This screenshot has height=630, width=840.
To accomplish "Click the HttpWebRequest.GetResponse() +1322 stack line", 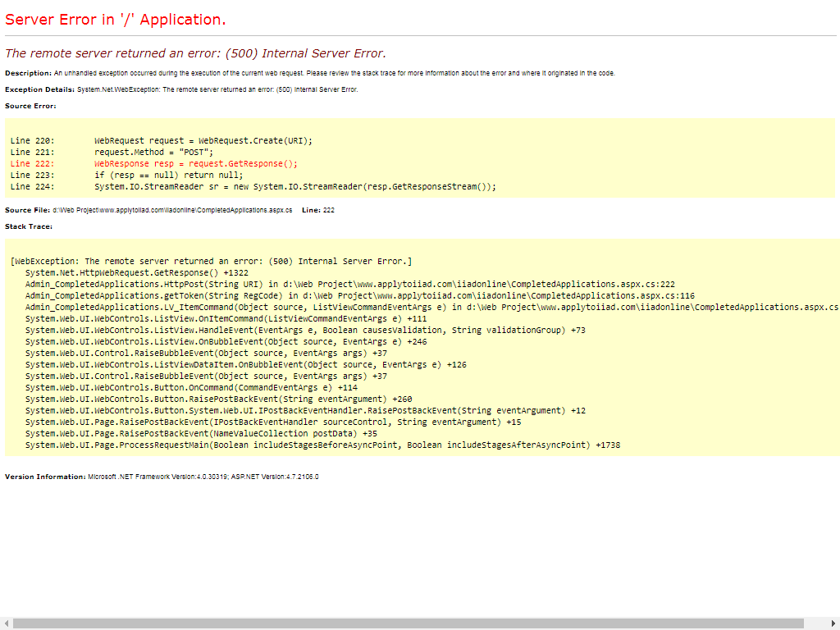I will click(x=136, y=272).
